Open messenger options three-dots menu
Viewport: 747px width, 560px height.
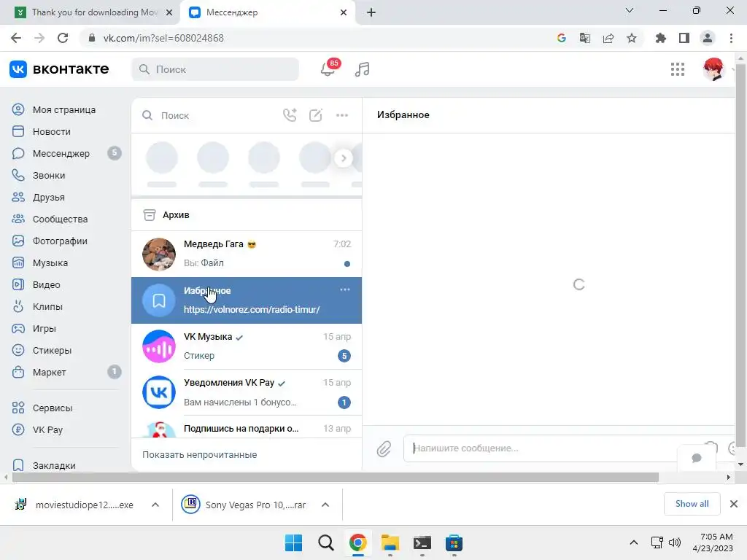point(342,115)
